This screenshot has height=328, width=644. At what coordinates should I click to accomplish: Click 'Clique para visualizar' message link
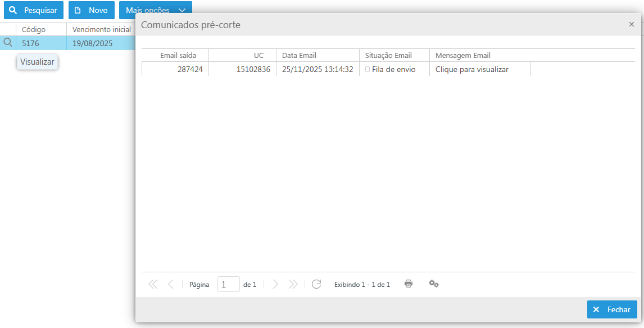click(471, 69)
